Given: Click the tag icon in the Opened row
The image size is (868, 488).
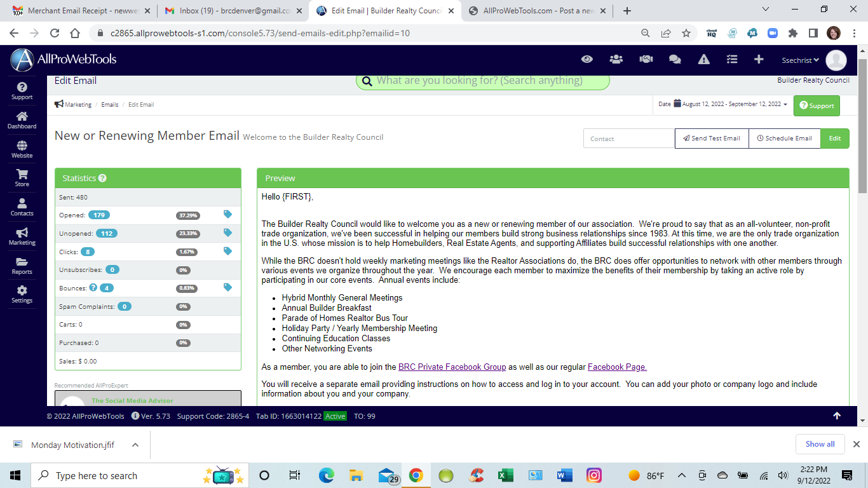Looking at the screenshot, I should 227,215.
